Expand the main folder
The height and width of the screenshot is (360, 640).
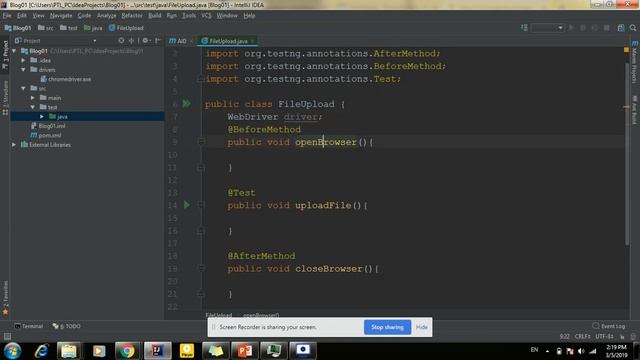pos(33,98)
